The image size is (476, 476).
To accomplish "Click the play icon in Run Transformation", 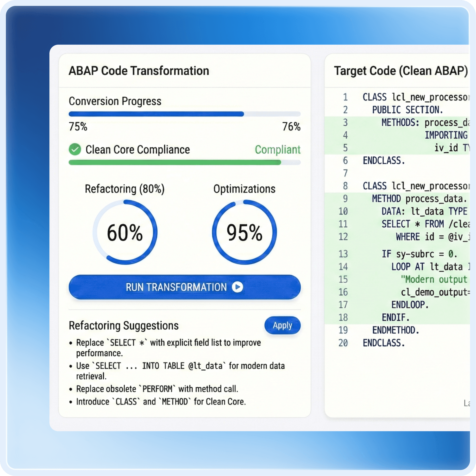I will pos(237,287).
